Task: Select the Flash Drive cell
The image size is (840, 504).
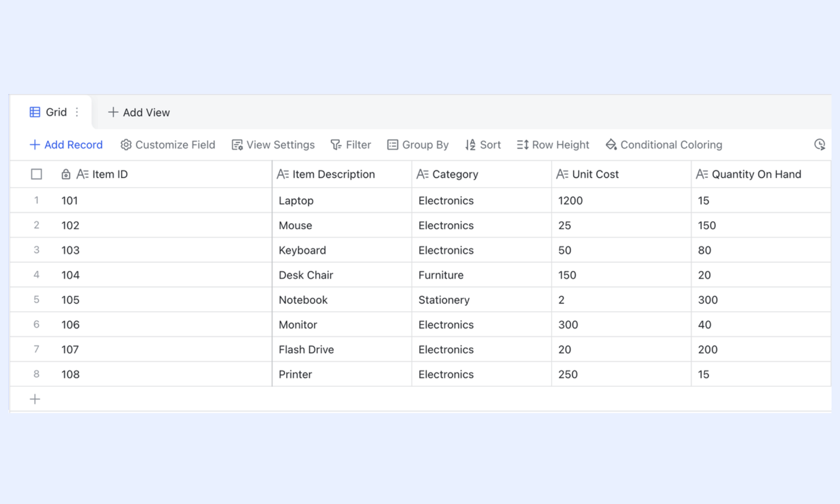Action: [x=342, y=349]
